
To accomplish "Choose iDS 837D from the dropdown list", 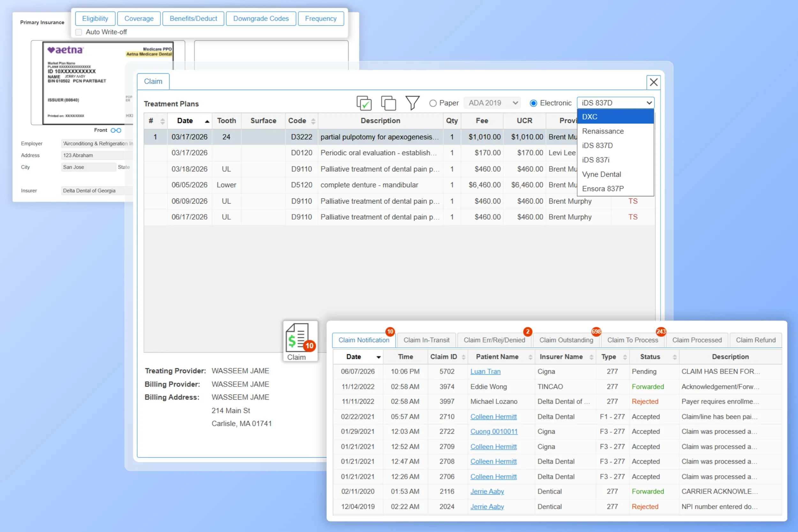I will point(615,146).
